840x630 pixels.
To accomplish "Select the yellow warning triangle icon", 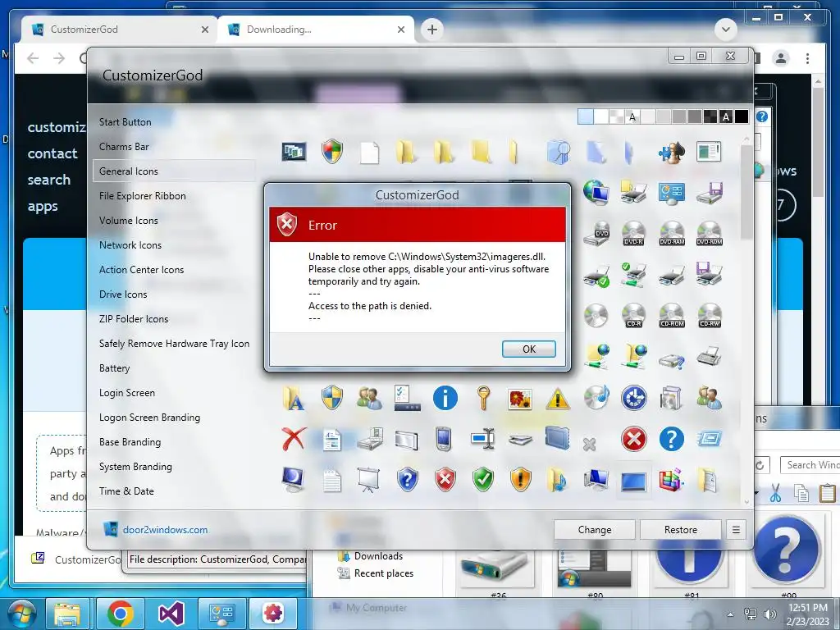I will [558, 399].
